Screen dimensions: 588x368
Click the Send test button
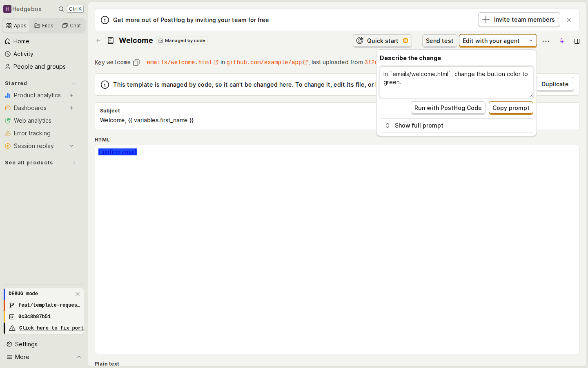click(439, 41)
